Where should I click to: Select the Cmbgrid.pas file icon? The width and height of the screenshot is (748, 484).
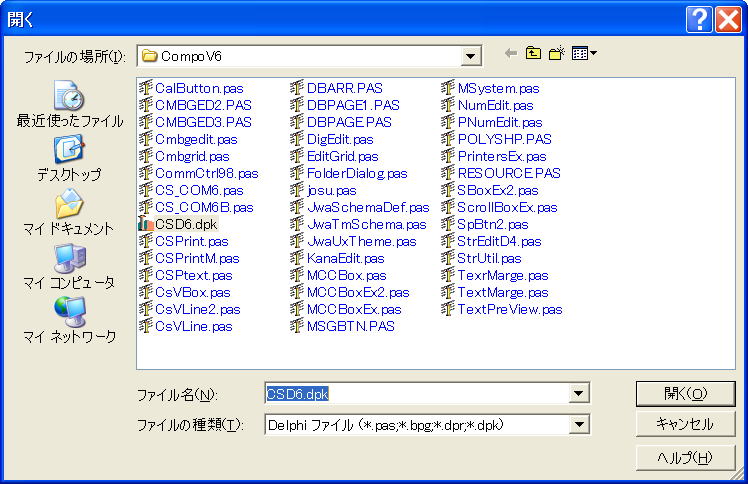point(145,156)
